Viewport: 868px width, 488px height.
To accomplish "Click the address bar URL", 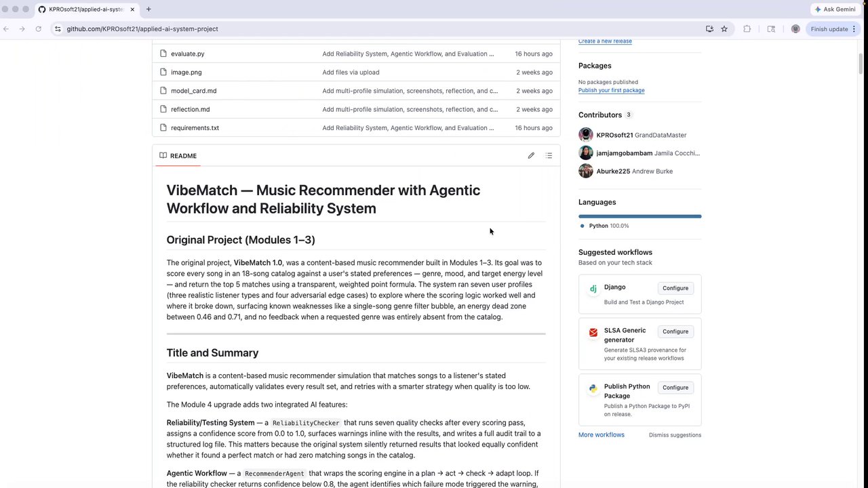I will [142, 29].
